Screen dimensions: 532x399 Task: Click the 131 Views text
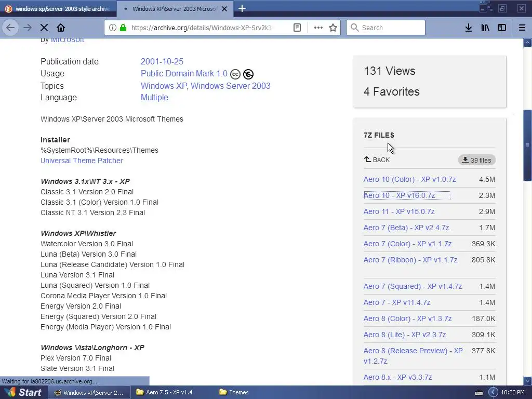point(390,71)
